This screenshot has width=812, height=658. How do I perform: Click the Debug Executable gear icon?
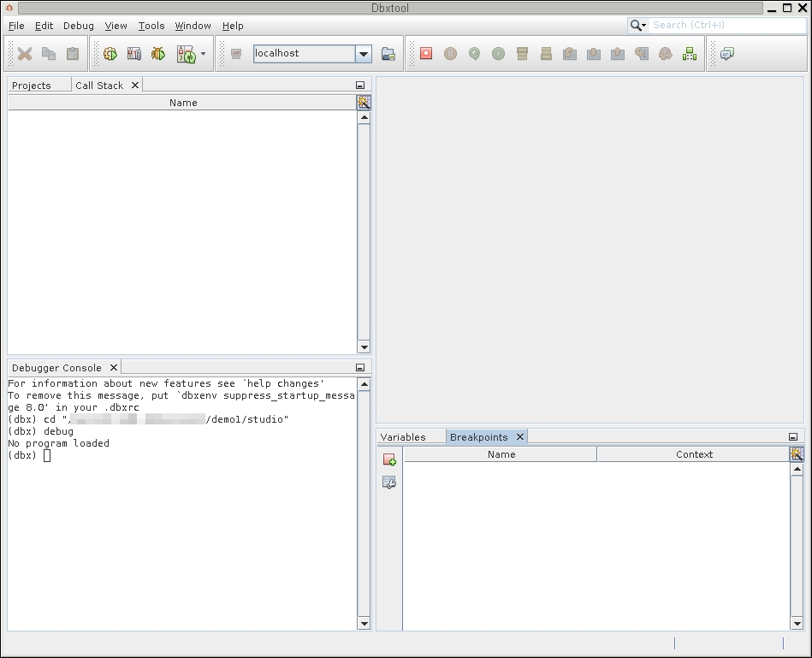(110, 53)
